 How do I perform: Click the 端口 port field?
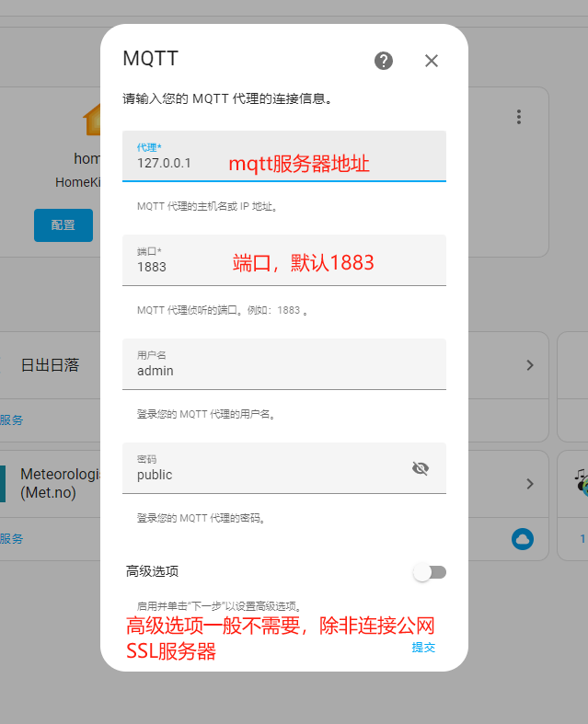point(283,260)
